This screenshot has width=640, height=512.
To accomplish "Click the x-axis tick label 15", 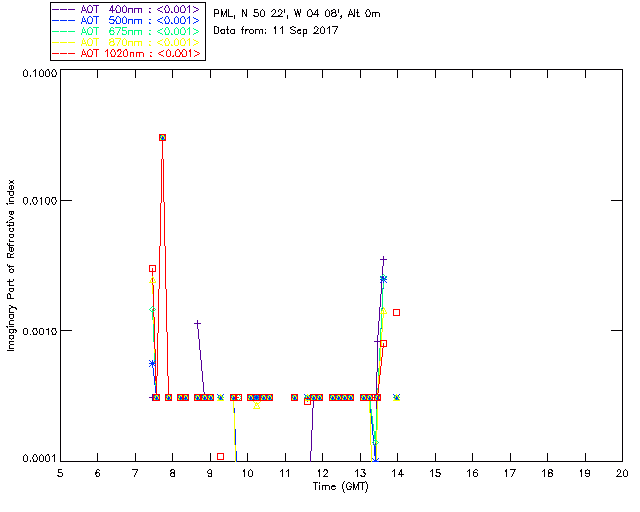I will [435, 473].
